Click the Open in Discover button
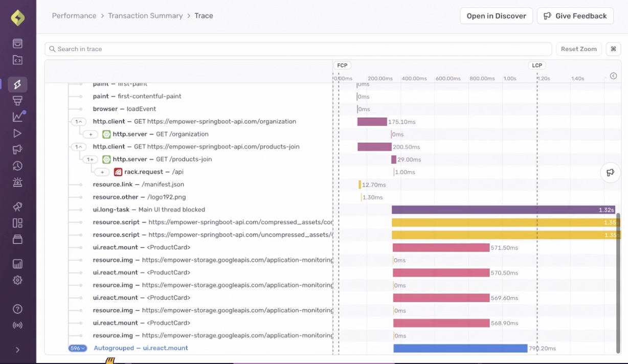Viewport: 628px width, 364px height. (496, 16)
